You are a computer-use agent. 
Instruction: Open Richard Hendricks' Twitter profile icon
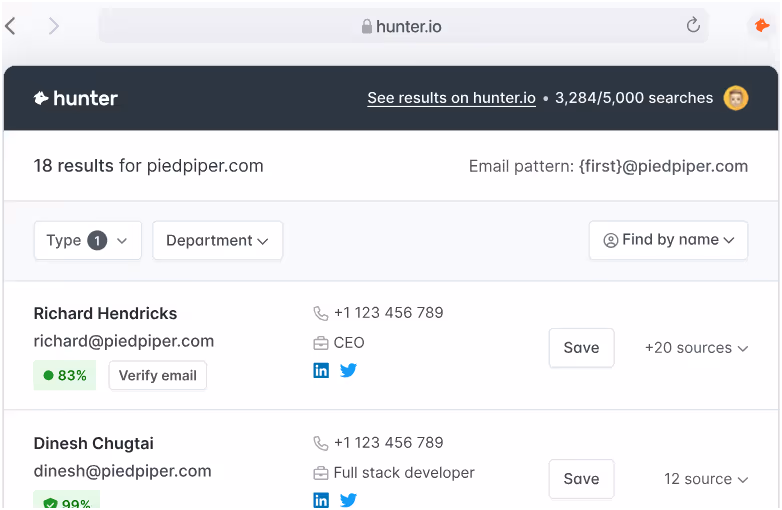(348, 370)
